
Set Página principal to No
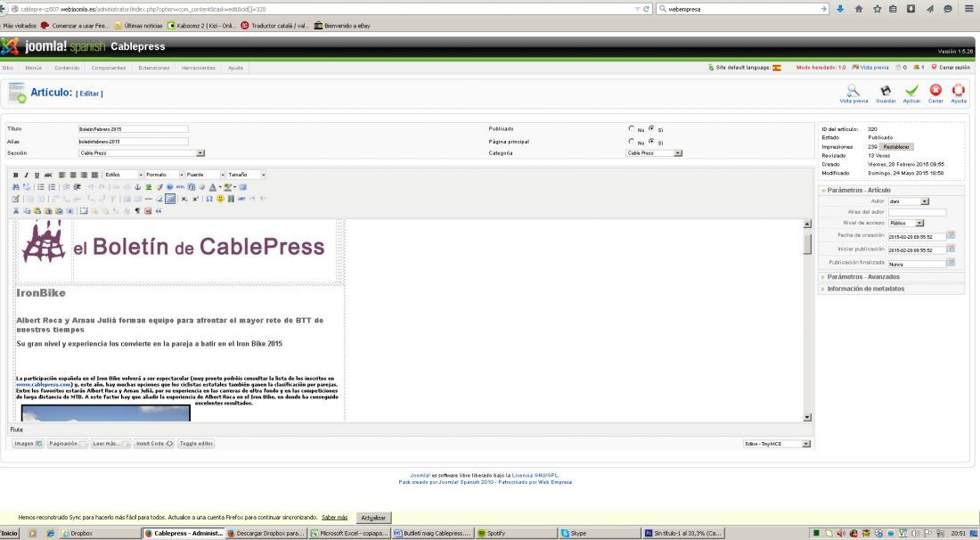pyautogui.click(x=632, y=142)
